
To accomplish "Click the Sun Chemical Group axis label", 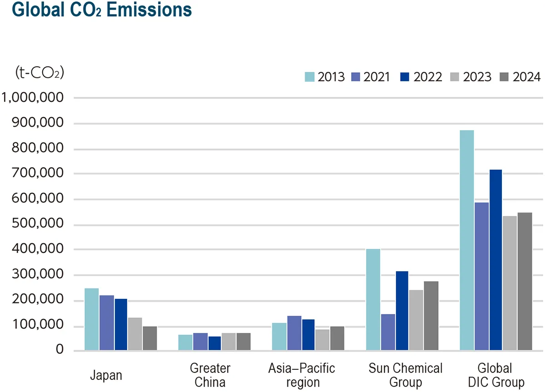I will (405, 375).
